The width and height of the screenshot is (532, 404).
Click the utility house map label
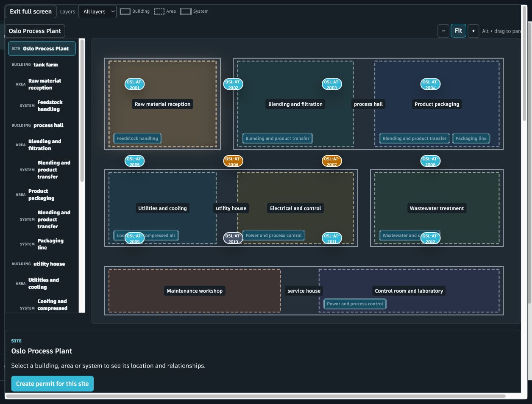(x=231, y=208)
